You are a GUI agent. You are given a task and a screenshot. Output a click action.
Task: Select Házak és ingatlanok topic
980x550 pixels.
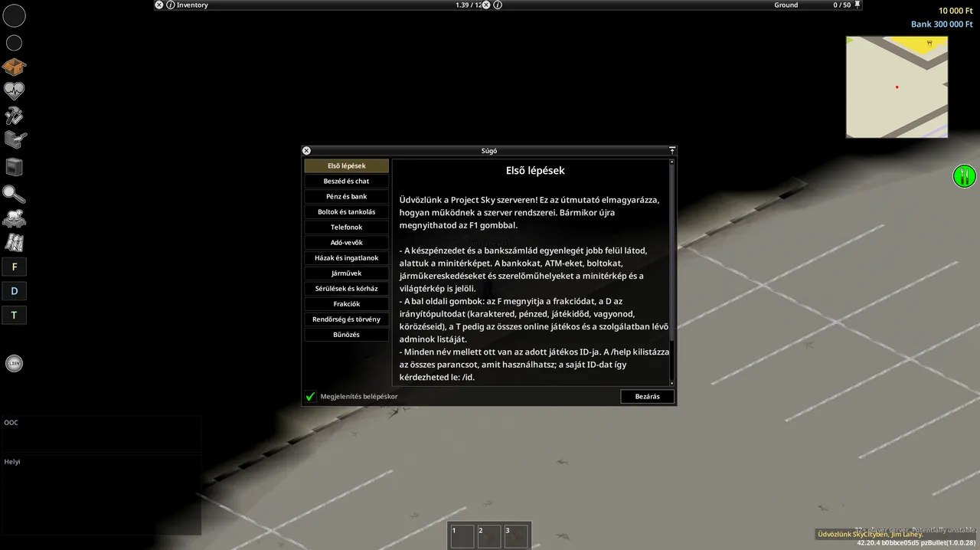point(347,258)
